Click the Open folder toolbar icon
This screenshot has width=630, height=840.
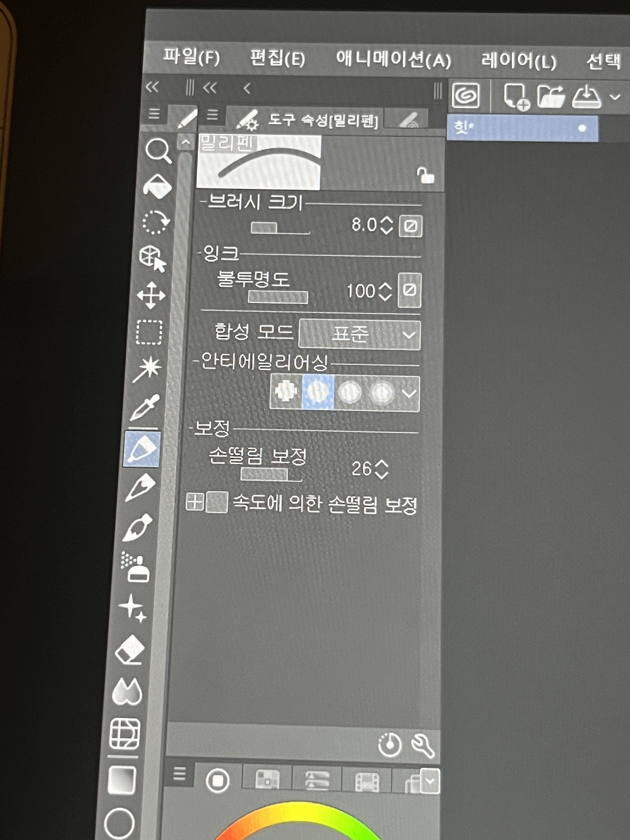(551, 96)
